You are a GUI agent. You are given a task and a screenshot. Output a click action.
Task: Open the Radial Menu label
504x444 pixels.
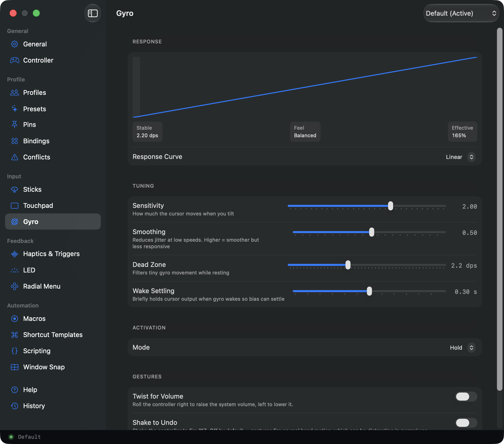click(x=42, y=286)
